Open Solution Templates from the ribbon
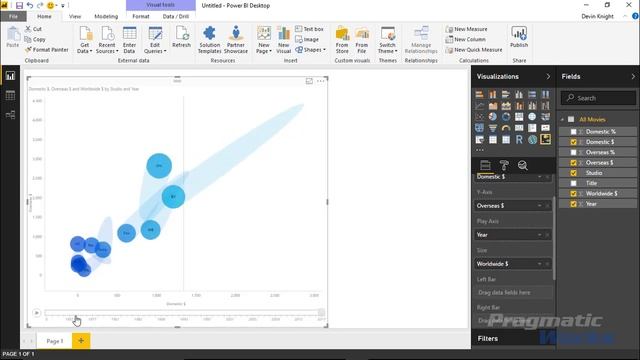This screenshot has width=640, height=360. pos(209,40)
